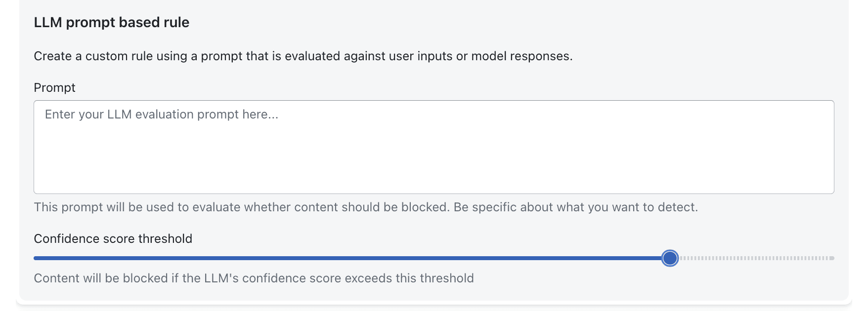Click the bottom edge of the prompt textarea
Viewport: 868px width, 311px height.
click(434, 193)
